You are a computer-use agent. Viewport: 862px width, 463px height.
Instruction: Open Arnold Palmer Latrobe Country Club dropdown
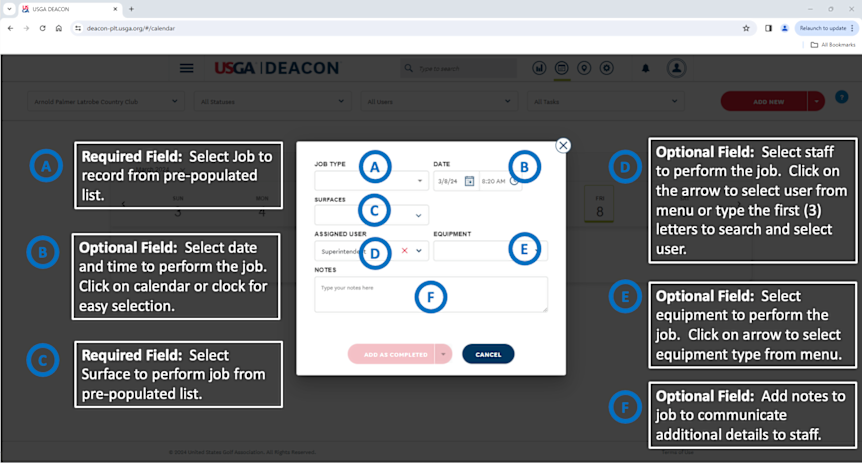pos(105,101)
